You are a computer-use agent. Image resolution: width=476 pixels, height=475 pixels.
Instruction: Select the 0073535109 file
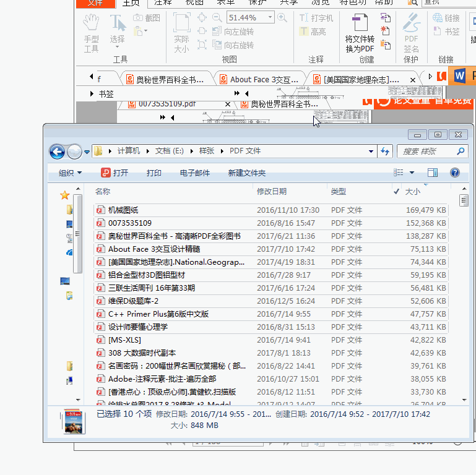point(270,223)
